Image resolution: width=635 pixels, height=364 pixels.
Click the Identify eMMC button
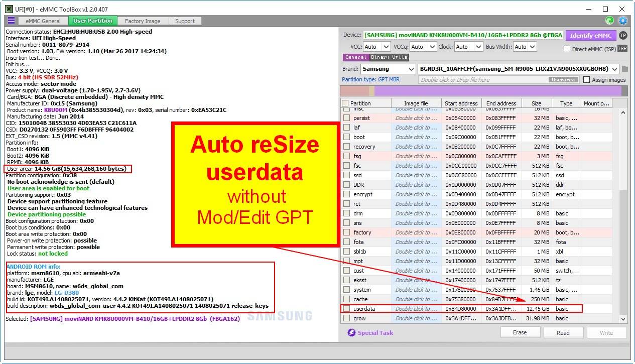click(591, 36)
